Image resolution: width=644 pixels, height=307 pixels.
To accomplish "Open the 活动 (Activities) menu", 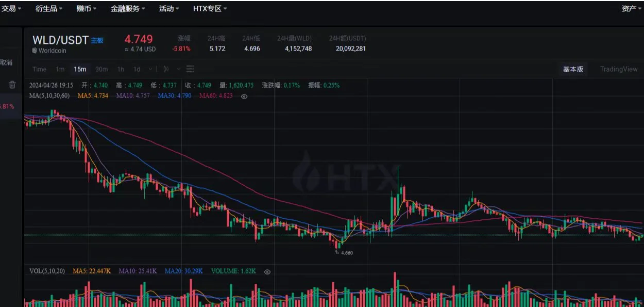I will click(169, 9).
